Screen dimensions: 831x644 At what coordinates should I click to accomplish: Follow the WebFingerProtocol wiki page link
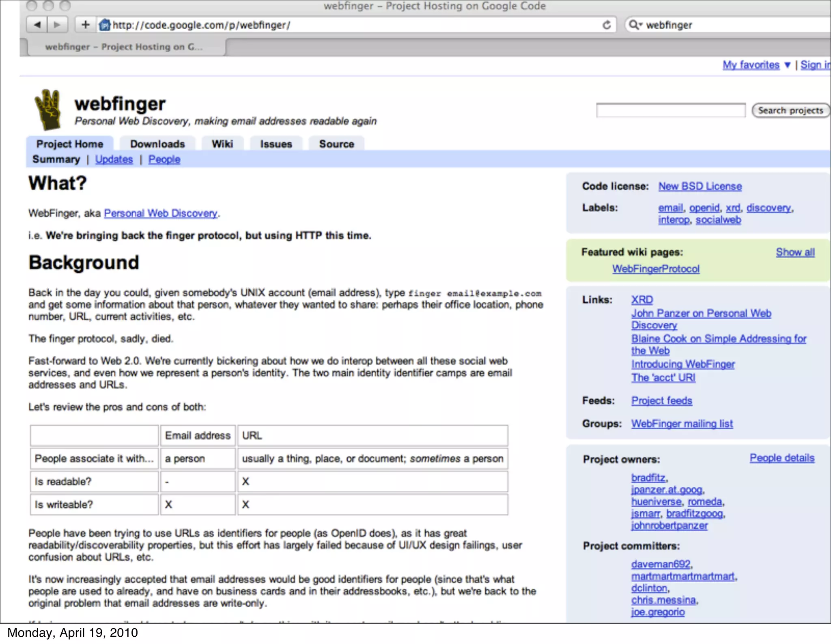coord(656,269)
